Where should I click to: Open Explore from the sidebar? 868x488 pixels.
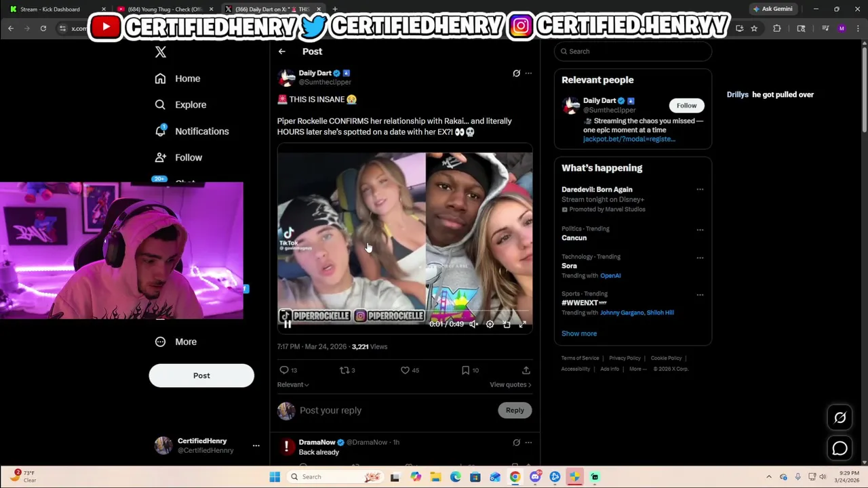pyautogui.click(x=180, y=105)
